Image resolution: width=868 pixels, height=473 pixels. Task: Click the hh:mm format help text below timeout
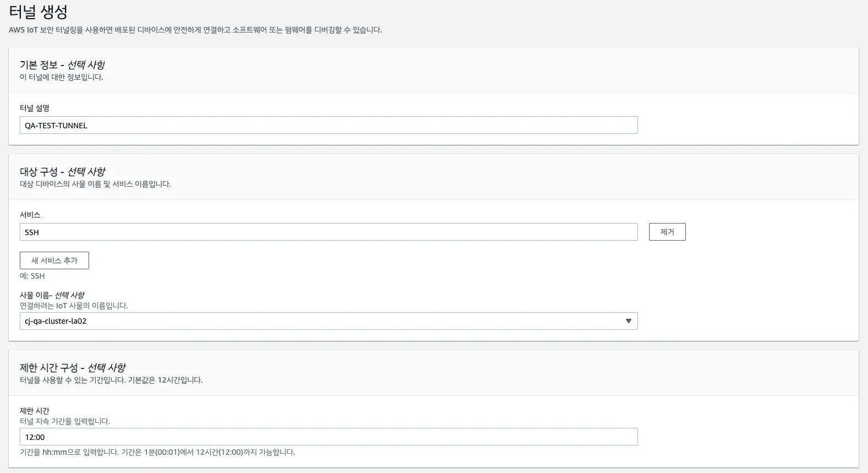click(x=157, y=452)
